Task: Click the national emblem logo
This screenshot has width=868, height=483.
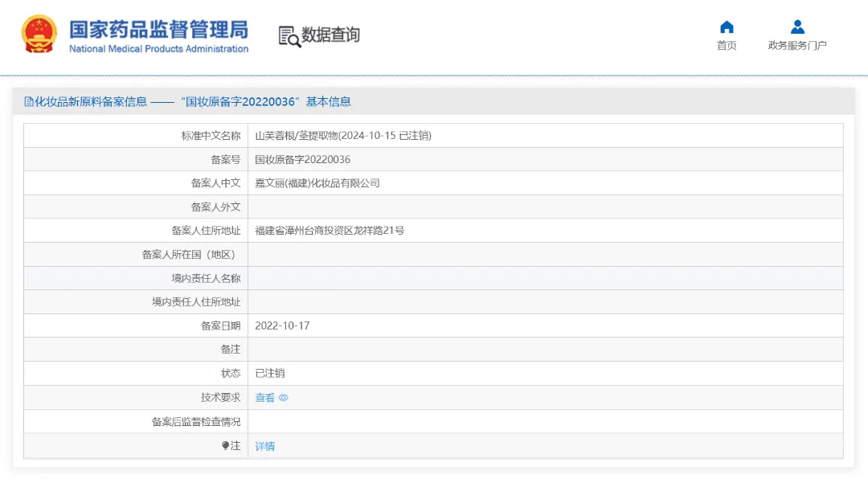Action: 39,35
